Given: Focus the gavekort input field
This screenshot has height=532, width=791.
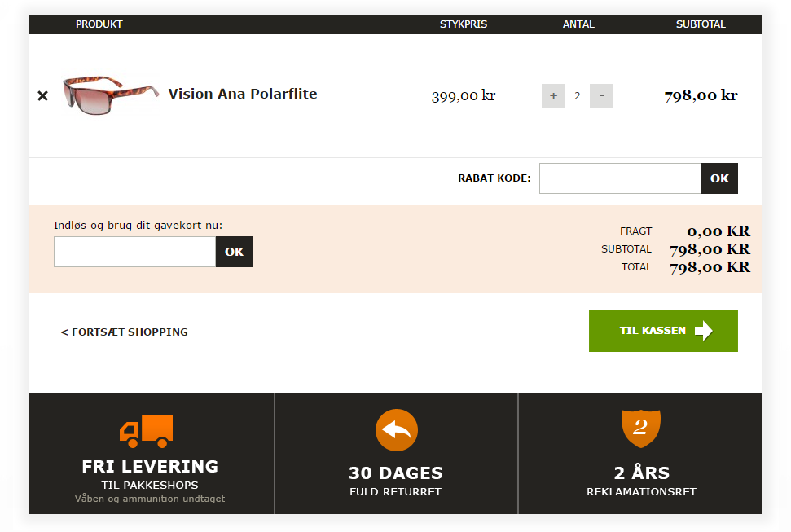Looking at the screenshot, I should tap(134, 252).
